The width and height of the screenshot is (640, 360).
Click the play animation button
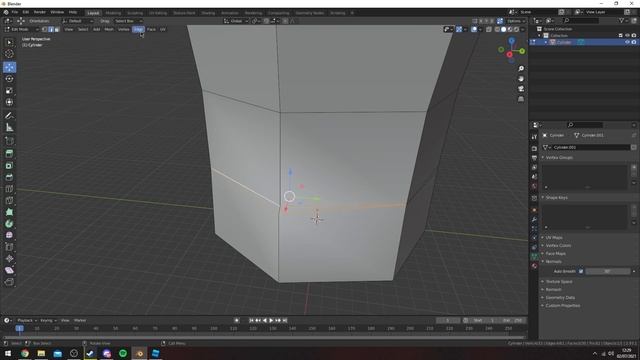tap(271, 320)
